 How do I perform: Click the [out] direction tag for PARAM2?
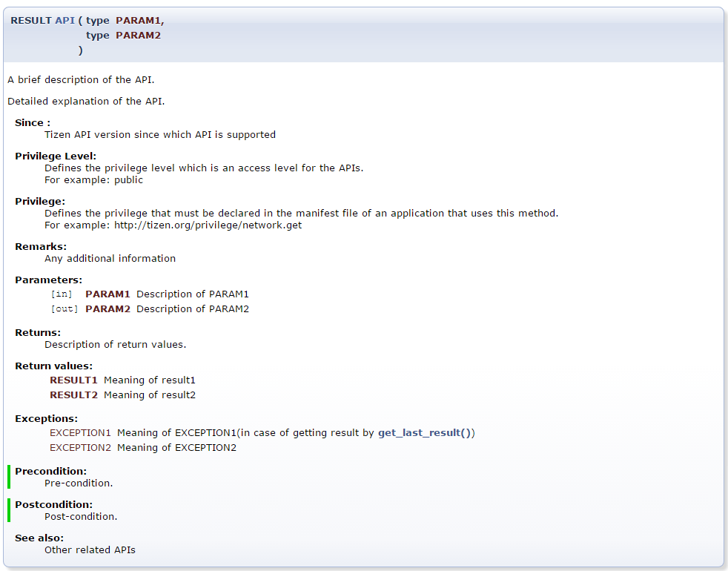coord(64,309)
